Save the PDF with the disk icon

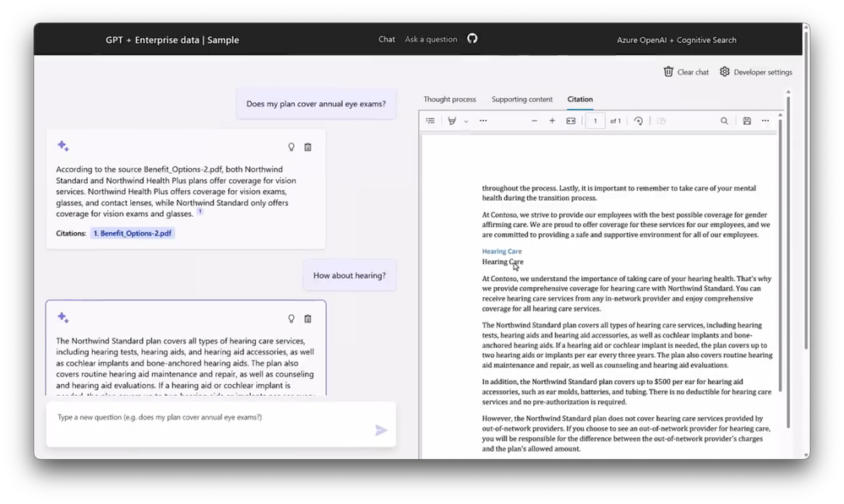click(x=747, y=121)
